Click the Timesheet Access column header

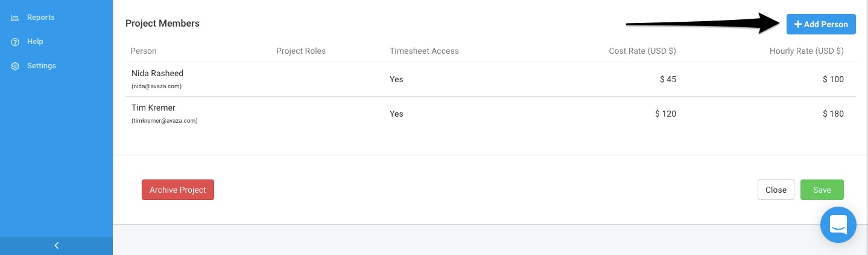click(424, 51)
